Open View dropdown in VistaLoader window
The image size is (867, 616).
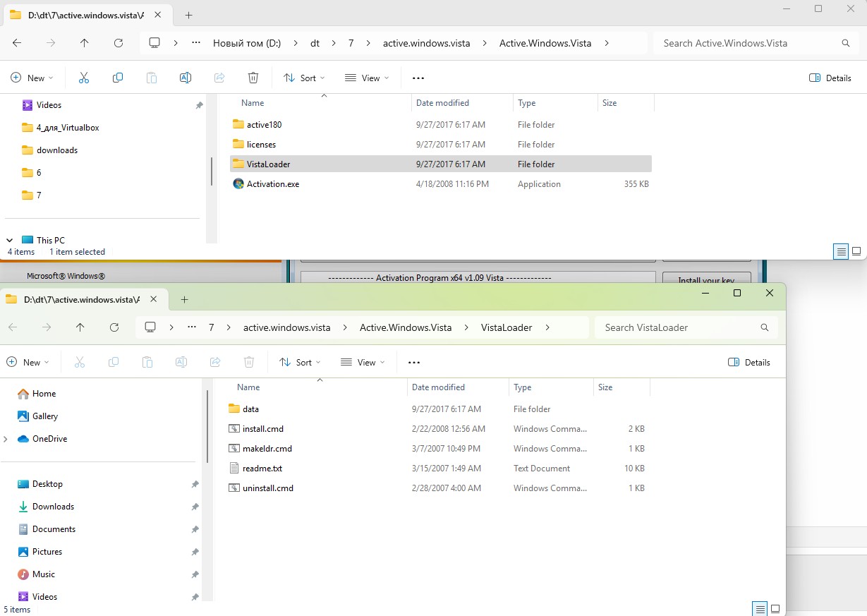(362, 363)
